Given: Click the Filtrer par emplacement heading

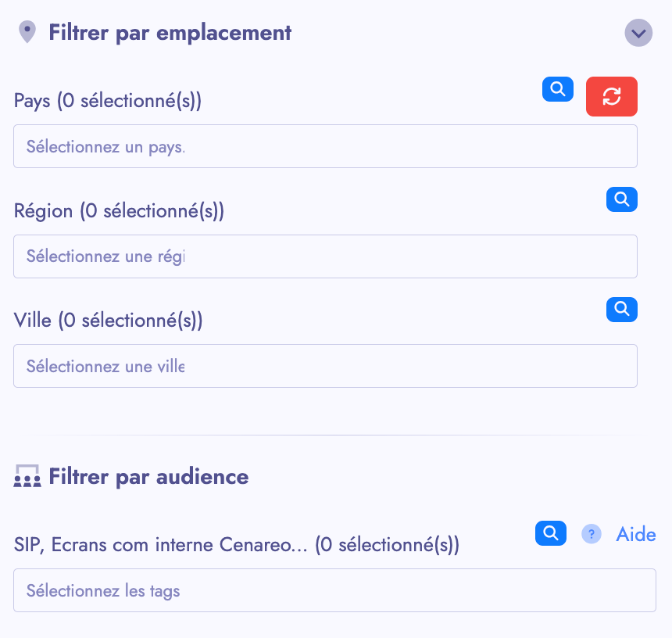Looking at the screenshot, I should tap(170, 33).
